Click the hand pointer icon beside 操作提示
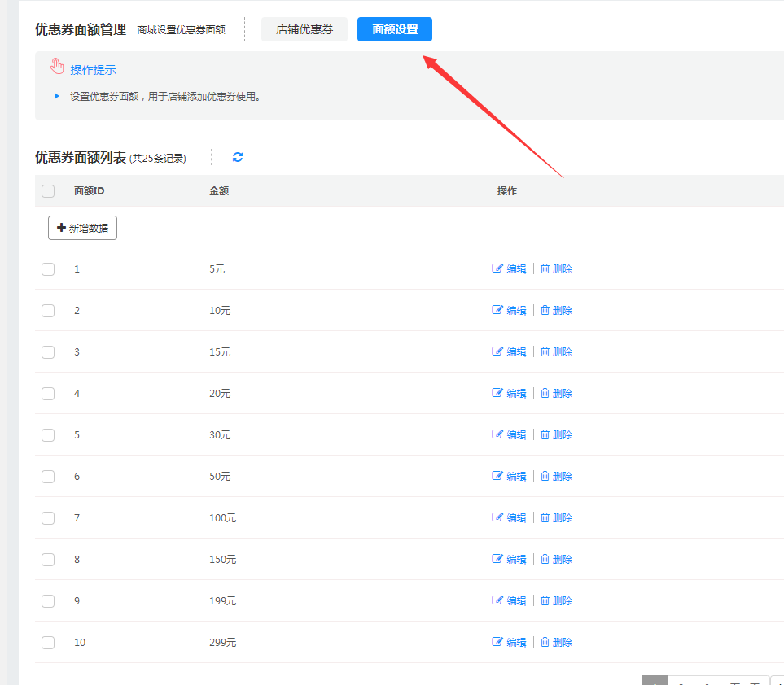 coord(56,67)
